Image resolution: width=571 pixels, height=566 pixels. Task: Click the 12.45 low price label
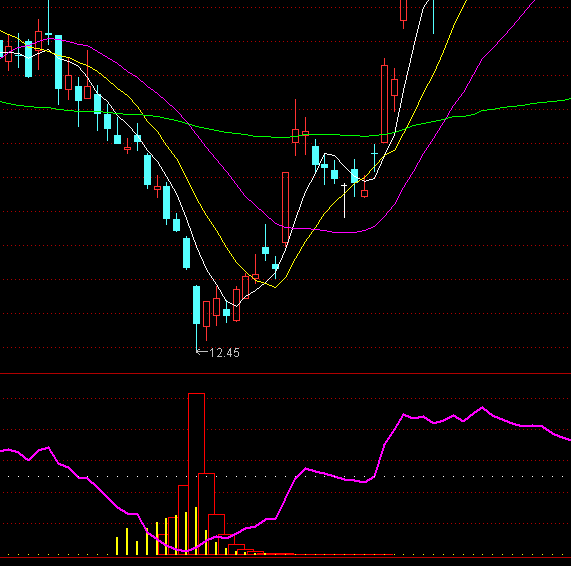tap(225, 353)
